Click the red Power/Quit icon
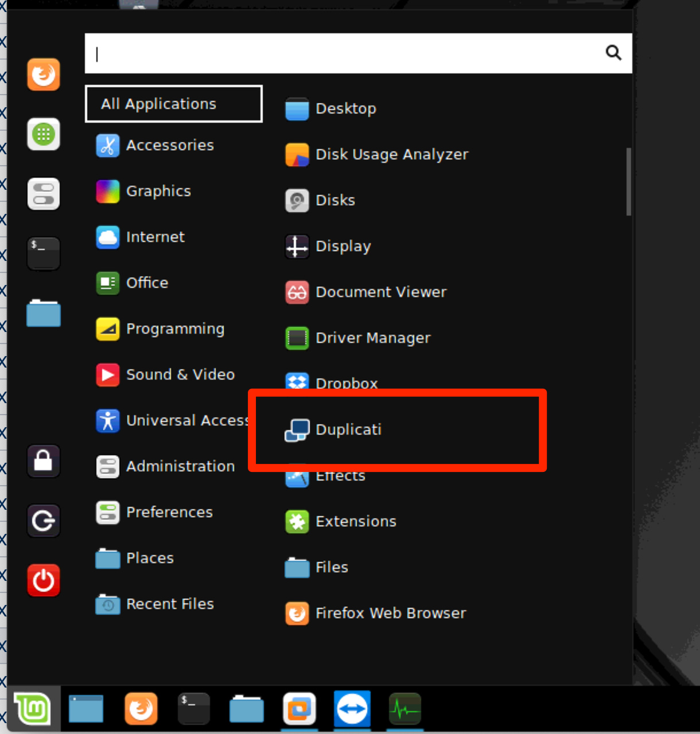Viewport: 700px width, 734px height. (x=44, y=580)
